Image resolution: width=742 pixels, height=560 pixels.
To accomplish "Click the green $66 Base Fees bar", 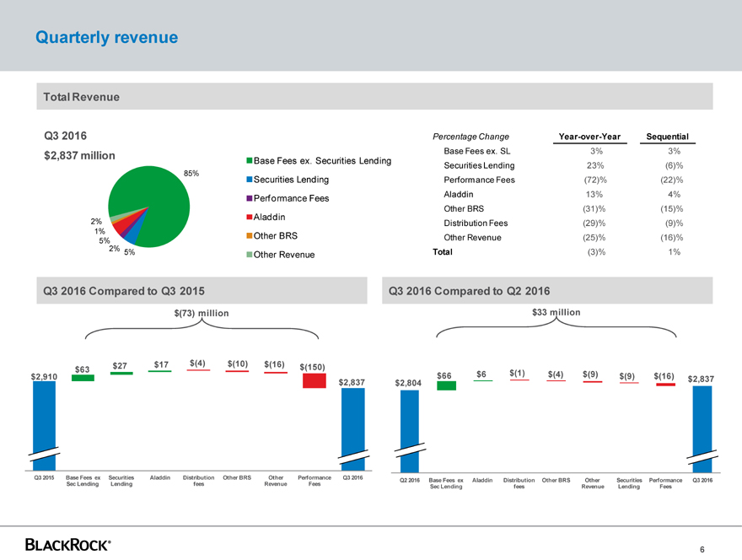I will [x=446, y=385].
